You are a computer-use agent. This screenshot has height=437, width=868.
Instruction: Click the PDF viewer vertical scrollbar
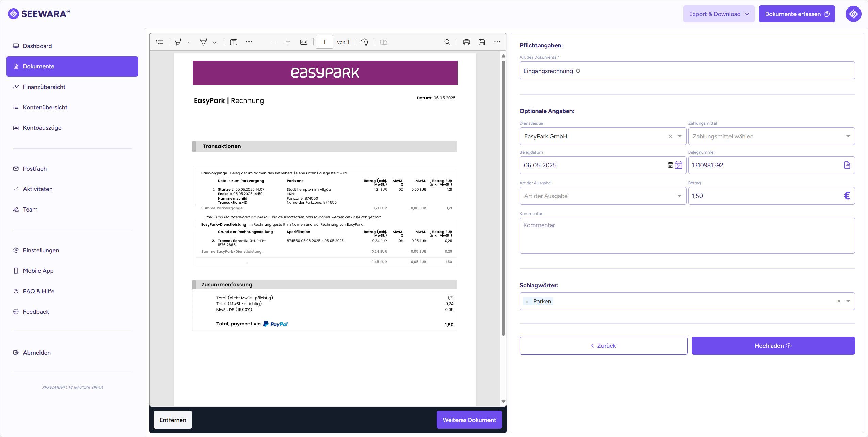(503, 198)
